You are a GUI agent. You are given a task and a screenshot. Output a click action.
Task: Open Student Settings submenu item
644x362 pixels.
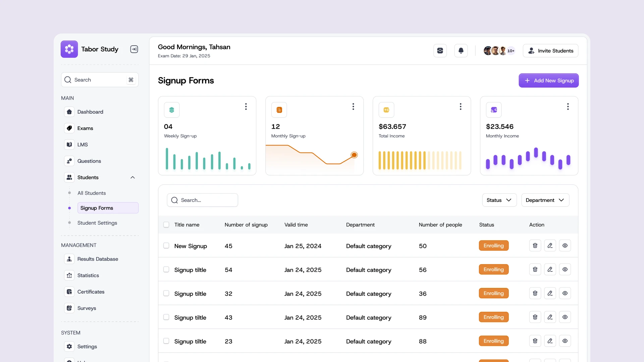click(97, 223)
